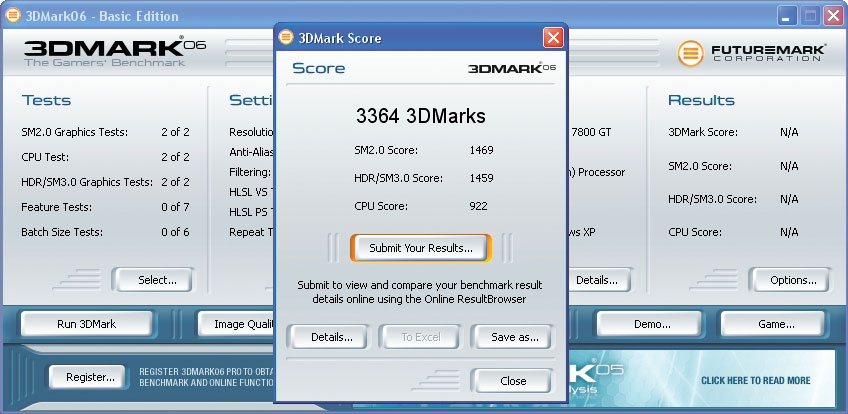Click the CPU Score value 922
The image size is (848, 414).
click(x=478, y=206)
